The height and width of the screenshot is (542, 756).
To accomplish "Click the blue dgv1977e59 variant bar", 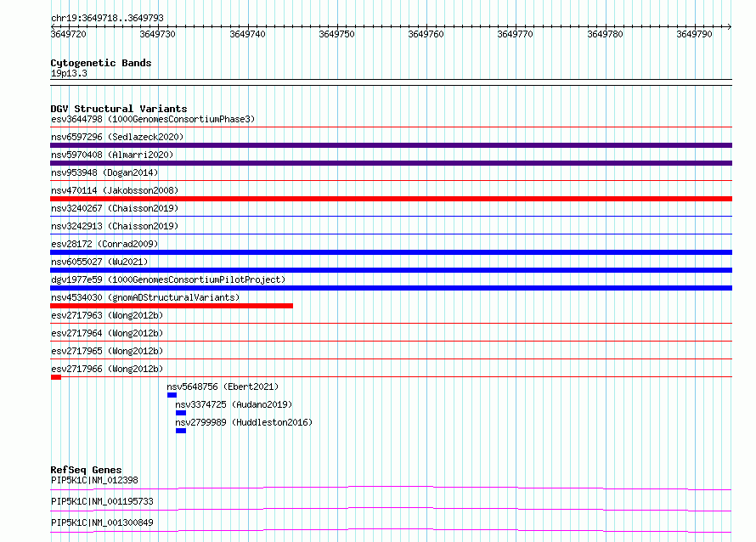I will point(391,288).
